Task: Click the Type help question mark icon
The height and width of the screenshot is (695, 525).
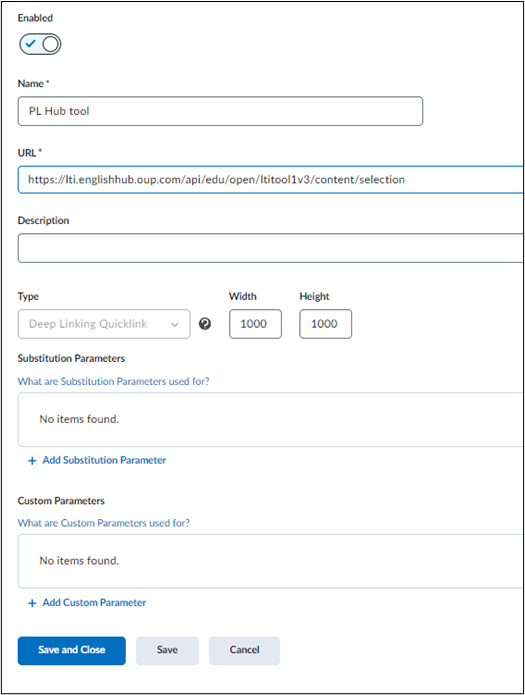Action: [205, 324]
